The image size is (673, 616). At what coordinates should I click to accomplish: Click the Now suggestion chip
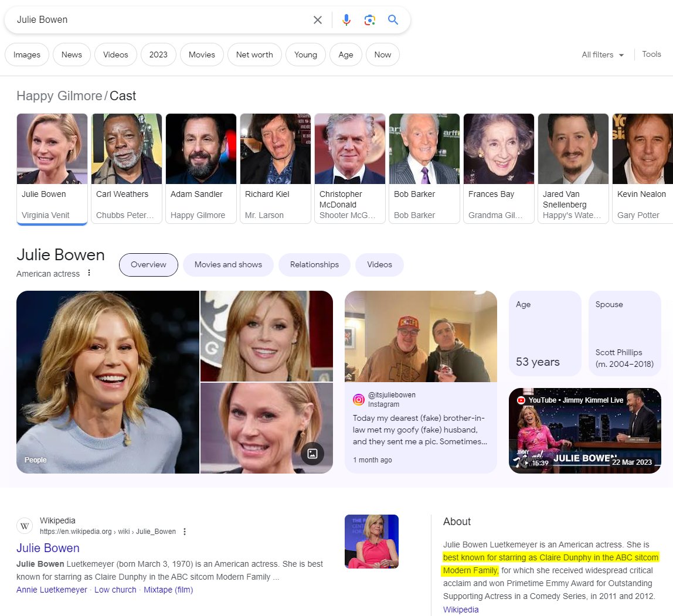(382, 55)
